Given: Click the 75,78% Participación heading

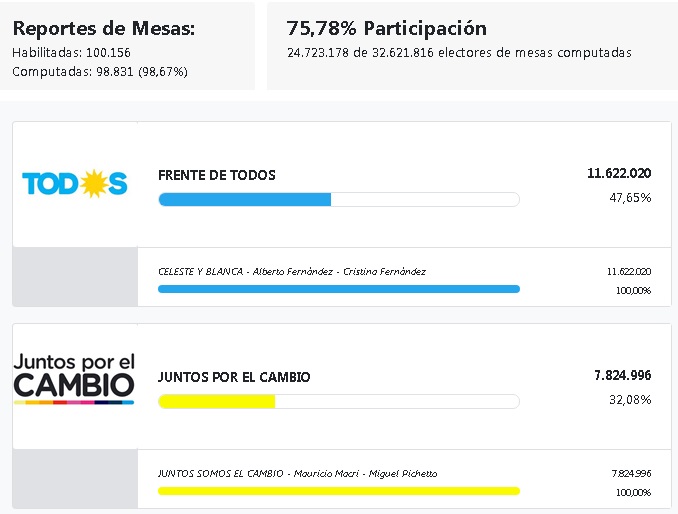Looking at the screenshot, I should click(386, 28).
